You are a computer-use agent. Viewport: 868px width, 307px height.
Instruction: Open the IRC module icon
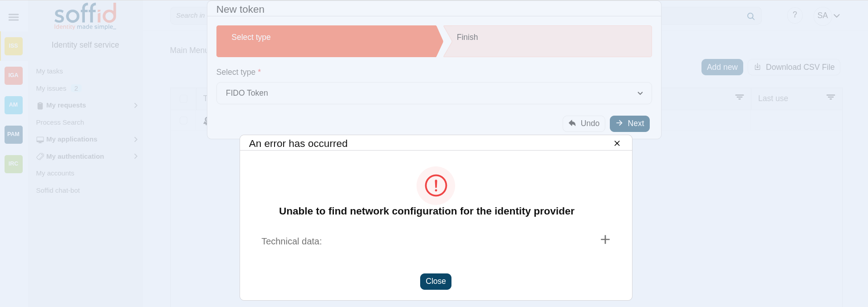tap(14, 164)
